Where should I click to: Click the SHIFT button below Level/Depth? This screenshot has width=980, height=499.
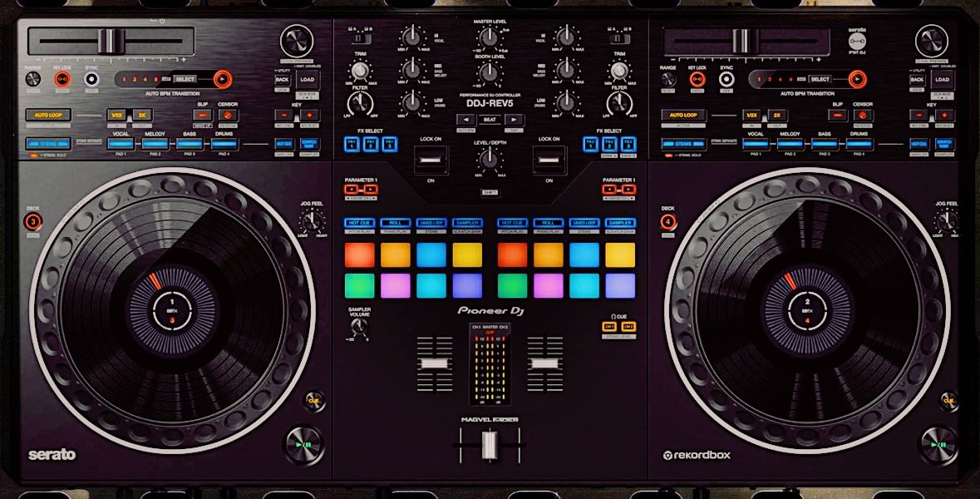click(490, 193)
